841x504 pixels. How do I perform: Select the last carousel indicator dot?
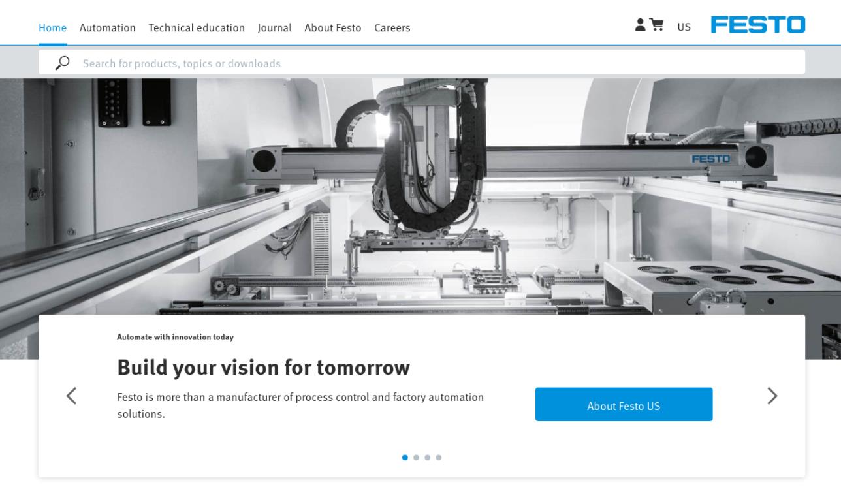pyautogui.click(x=439, y=458)
